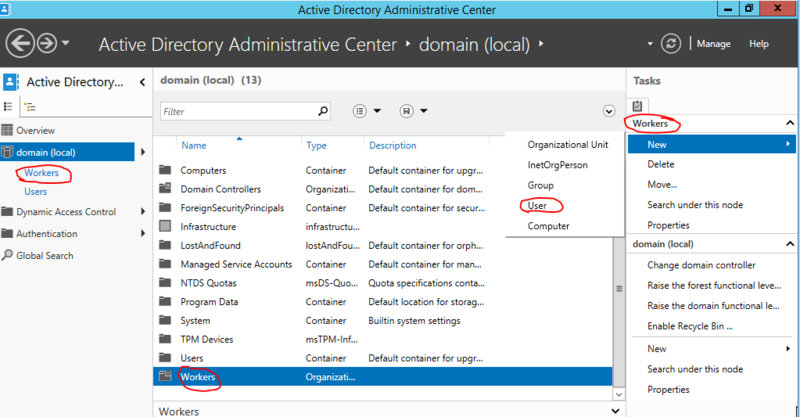The width and height of the screenshot is (800, 417).
Task: Open the view options list icon dropdown
Action: 367,111
